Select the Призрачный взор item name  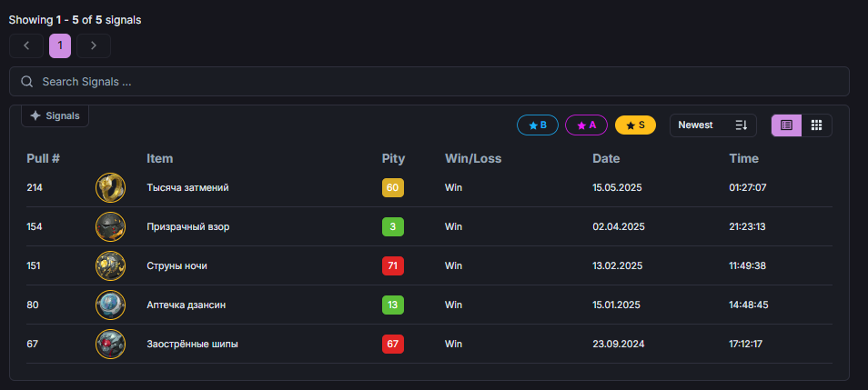(x=188, y=226)
